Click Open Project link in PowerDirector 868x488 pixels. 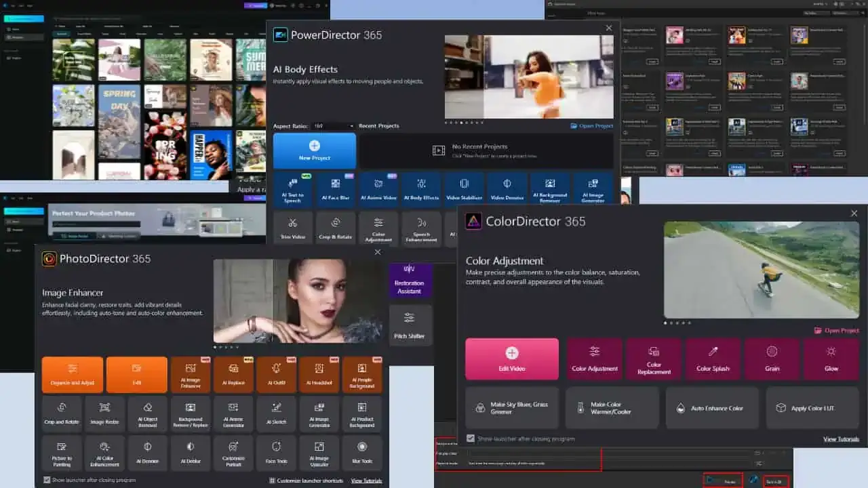pyautogui.click(x=592, y=126)
